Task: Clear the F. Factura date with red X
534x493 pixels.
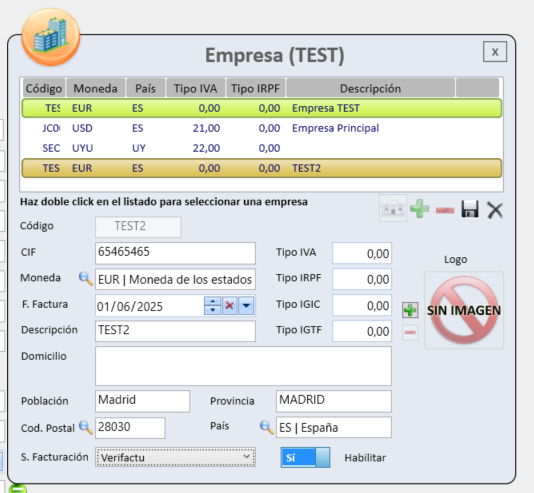Action: (229, 305)
